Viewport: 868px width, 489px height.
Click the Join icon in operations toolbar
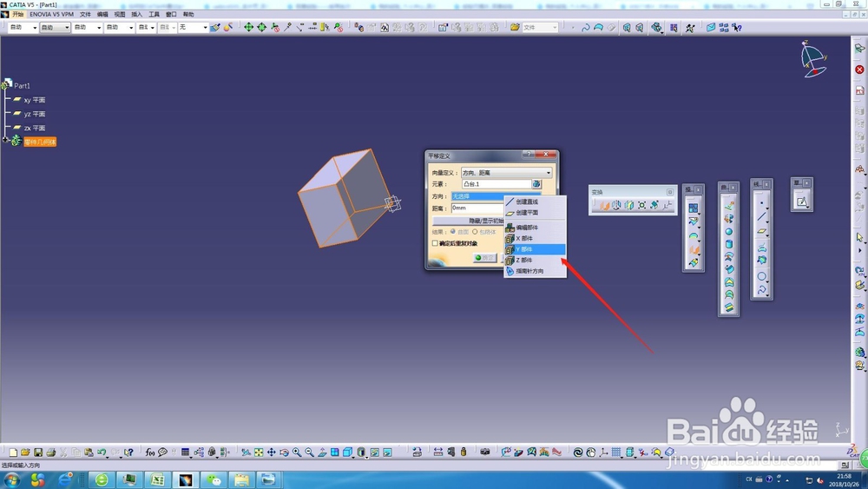point(694,208)
